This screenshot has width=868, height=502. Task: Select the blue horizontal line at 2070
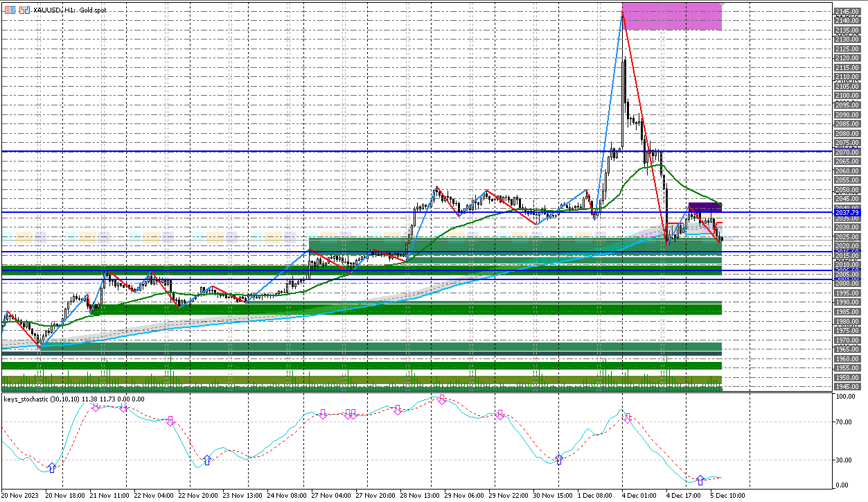click(416, 151)
